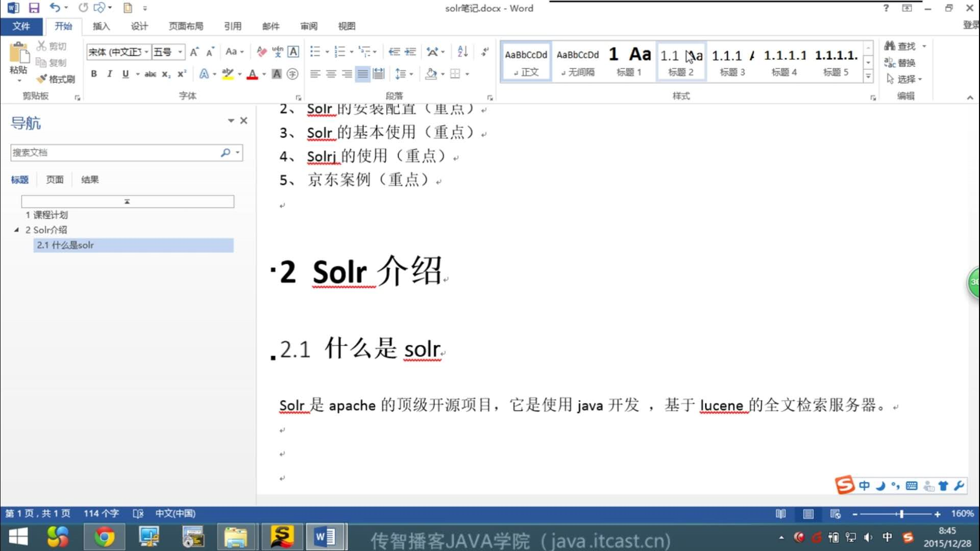Center the paragraph text
The height and width of the screenshot is (551, 980).
pyautogui.click(x=331, y=74)
